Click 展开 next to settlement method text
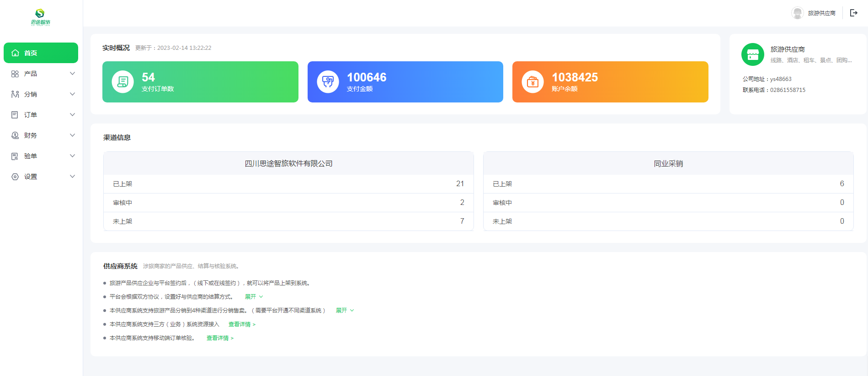The width and height of the screenshot is (868, 376). pyautogui.click(x=253, y=297)
